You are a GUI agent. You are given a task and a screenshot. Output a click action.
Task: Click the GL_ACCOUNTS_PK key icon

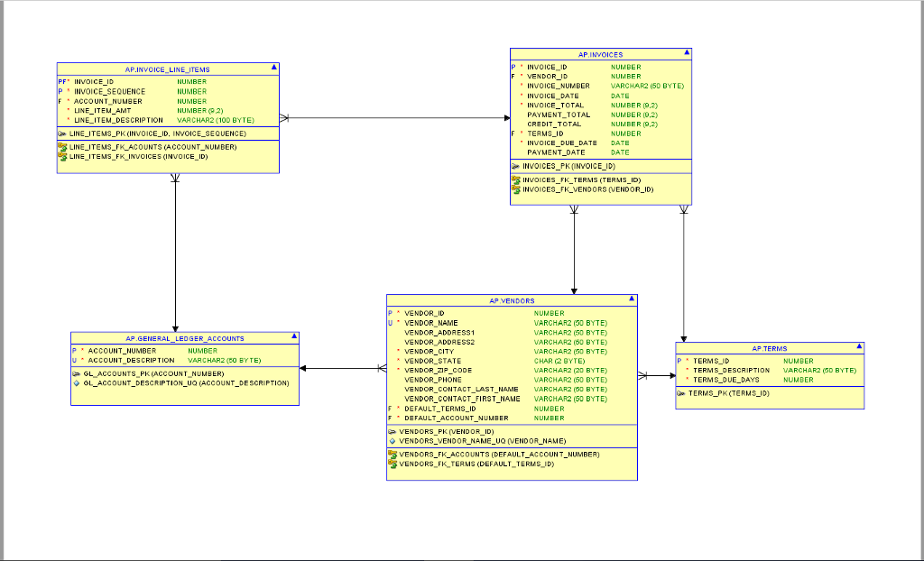77,372
